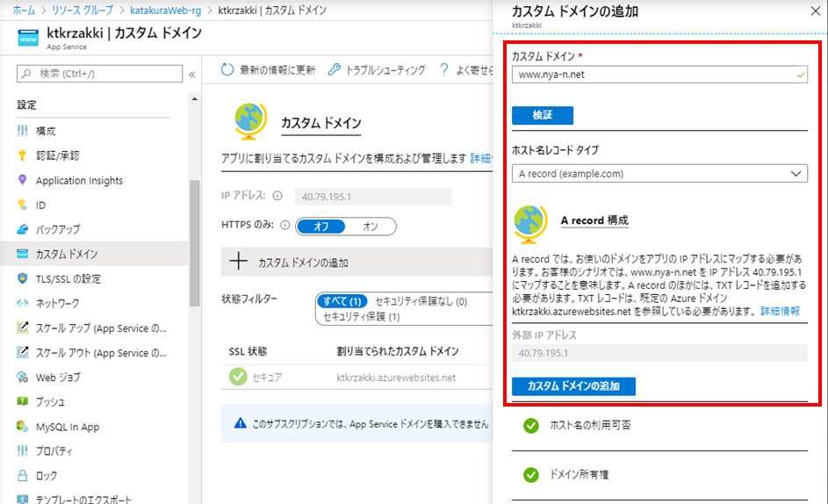
Task: Click リソース グループ breadcrumb link
Action: pos(83,10)
